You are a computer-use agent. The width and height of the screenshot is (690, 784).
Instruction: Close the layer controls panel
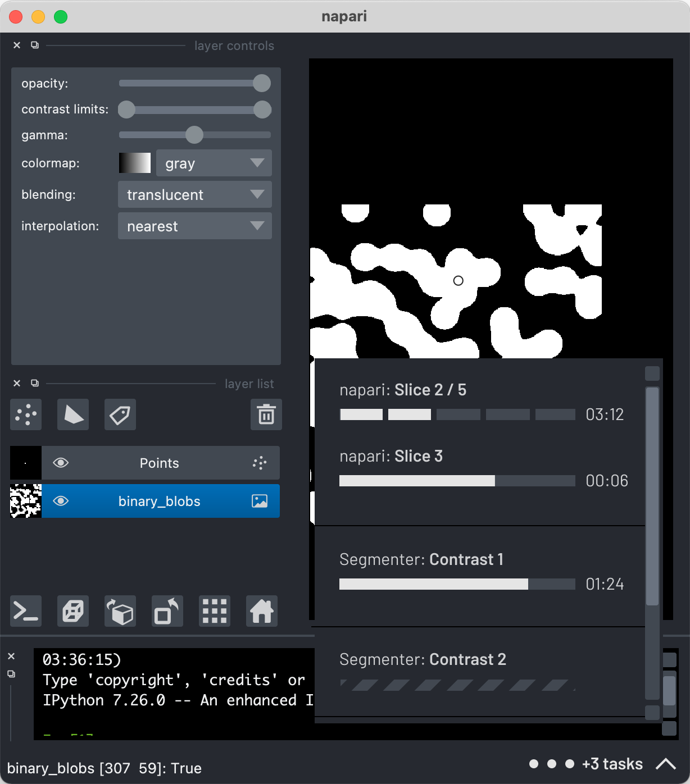17,45
